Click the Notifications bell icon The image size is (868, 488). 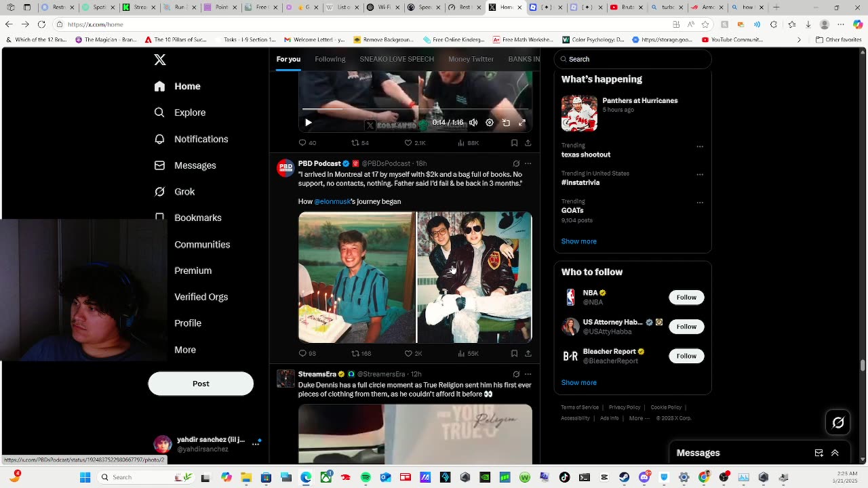click(159, 139)
